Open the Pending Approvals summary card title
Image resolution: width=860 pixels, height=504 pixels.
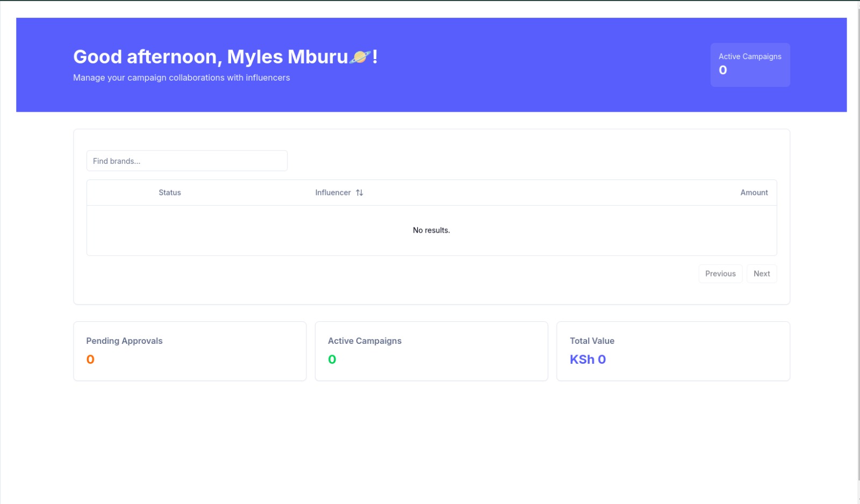124,341
